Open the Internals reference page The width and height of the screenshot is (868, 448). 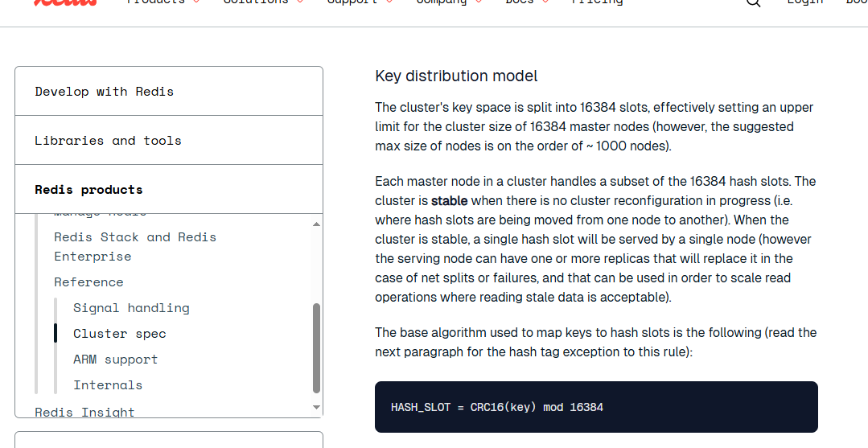pyautogui.click(x=108, y=385)
